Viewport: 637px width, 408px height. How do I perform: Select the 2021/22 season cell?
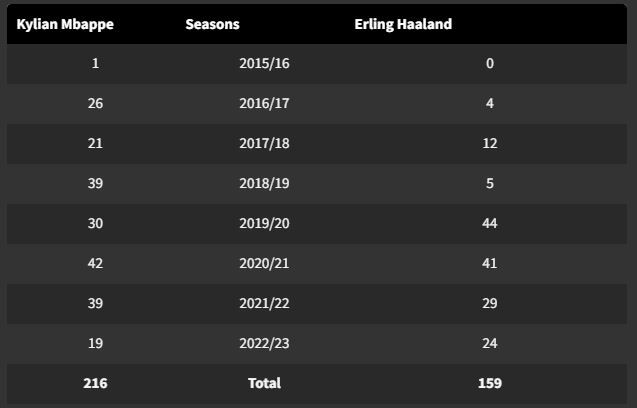click(x=264, y=303)
